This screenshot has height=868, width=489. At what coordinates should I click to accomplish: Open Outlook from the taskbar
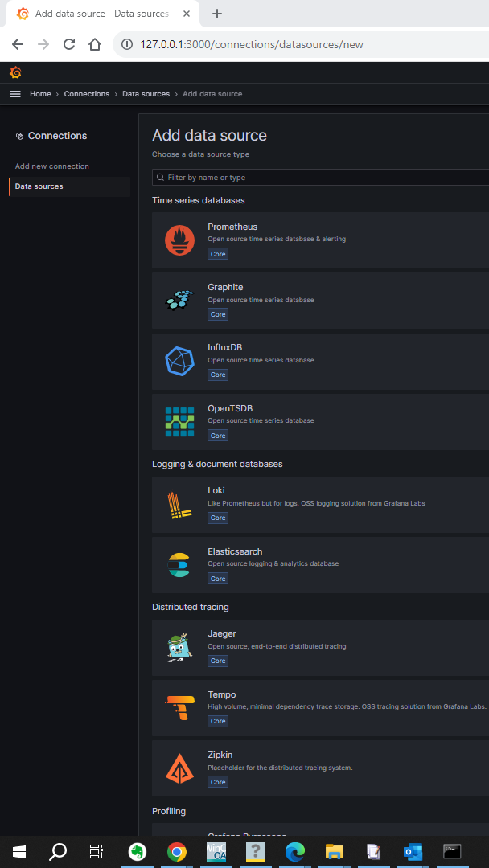tap(413, 852)
